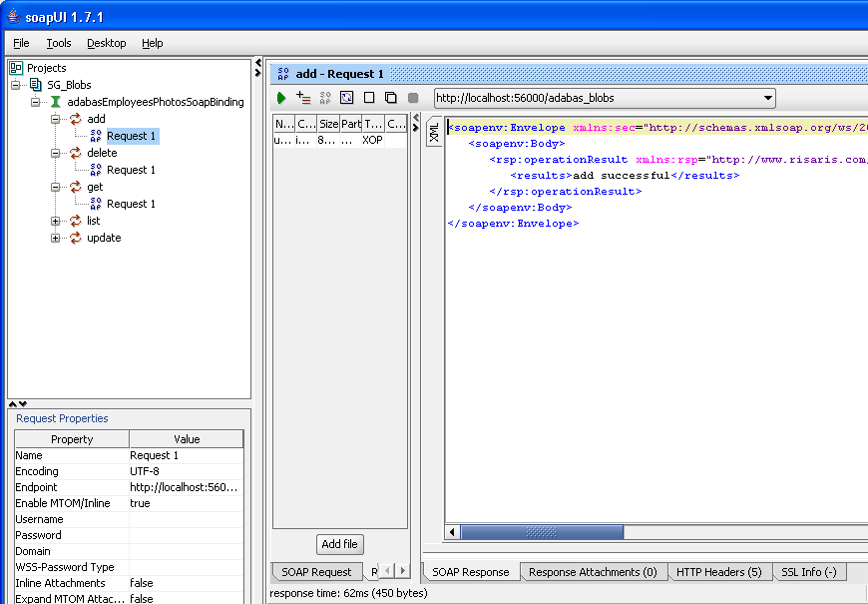This screenshot has width=868, height=604.
Task: Open the Tools menu
Action: pos(59,43)
